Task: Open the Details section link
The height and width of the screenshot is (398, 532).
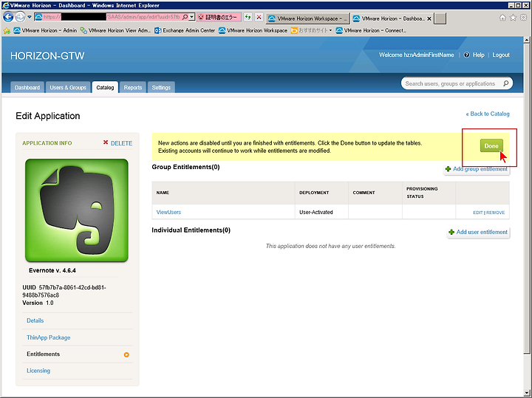Action: [x=35, y=320]
